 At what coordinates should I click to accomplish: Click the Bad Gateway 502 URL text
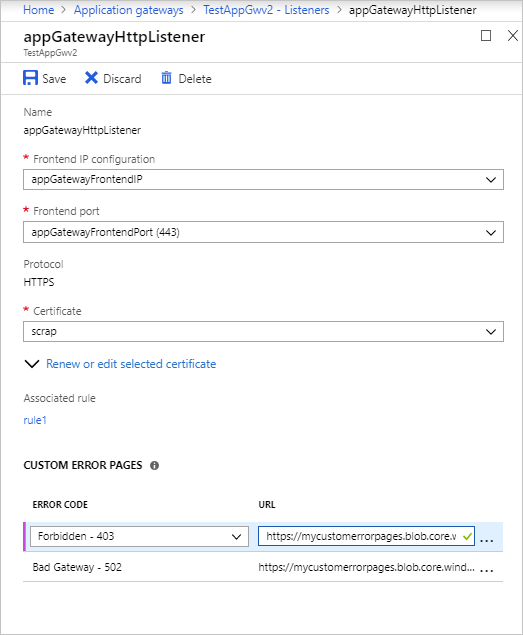(366, 567)
